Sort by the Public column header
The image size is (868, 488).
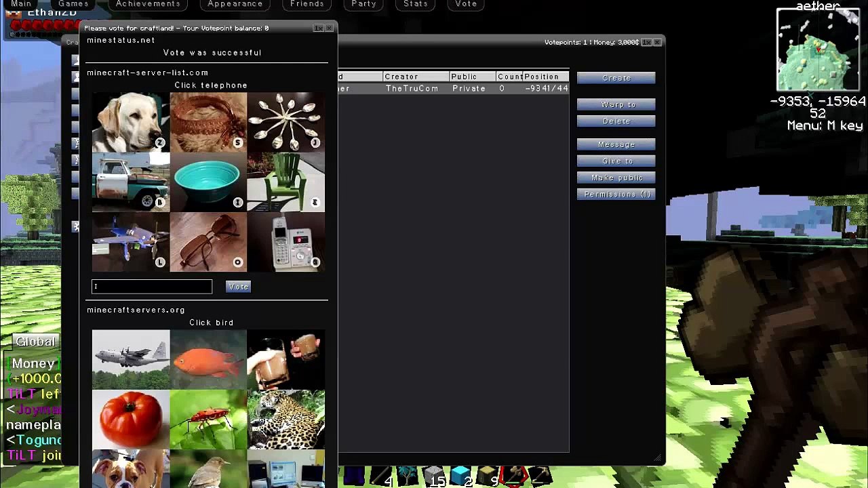tap(473, 77)
